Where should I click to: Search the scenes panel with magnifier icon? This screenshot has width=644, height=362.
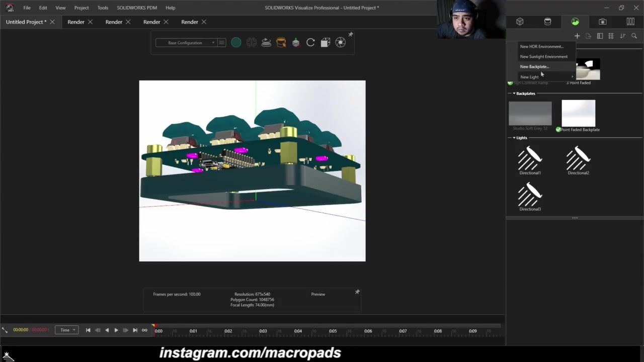634,36
